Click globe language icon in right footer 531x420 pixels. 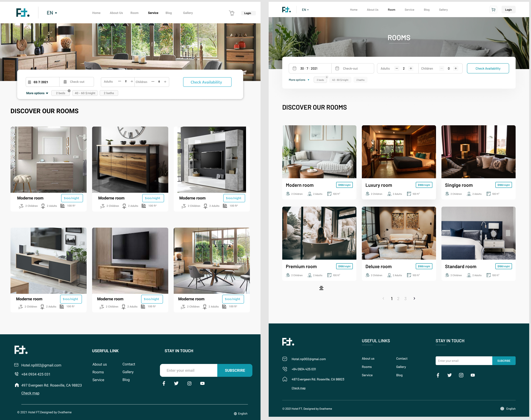[502, 409]
